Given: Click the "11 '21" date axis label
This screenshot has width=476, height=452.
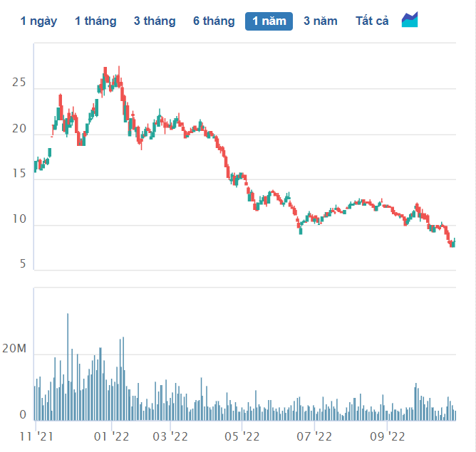Looking at the screenshot, I should 35,436.
